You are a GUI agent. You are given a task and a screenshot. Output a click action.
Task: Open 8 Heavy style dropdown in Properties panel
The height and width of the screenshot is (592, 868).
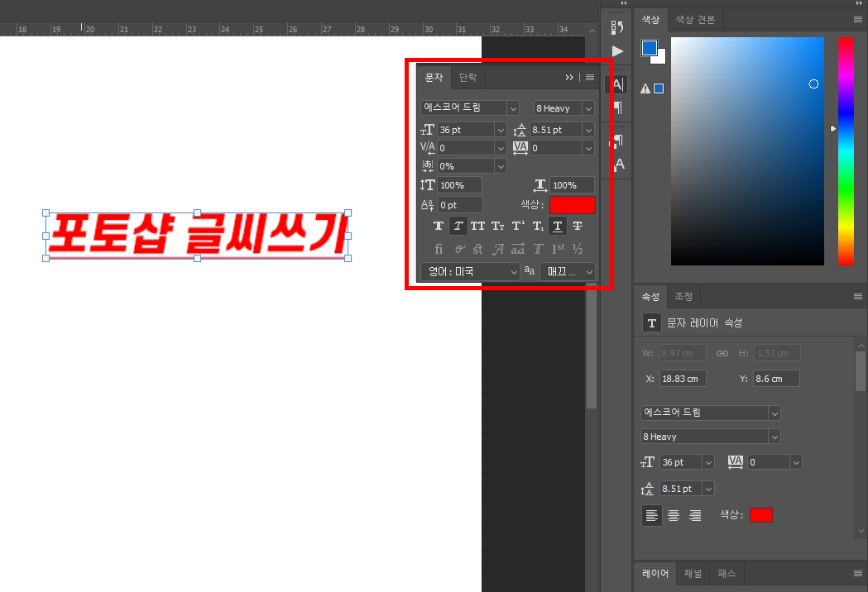(774, 437)
